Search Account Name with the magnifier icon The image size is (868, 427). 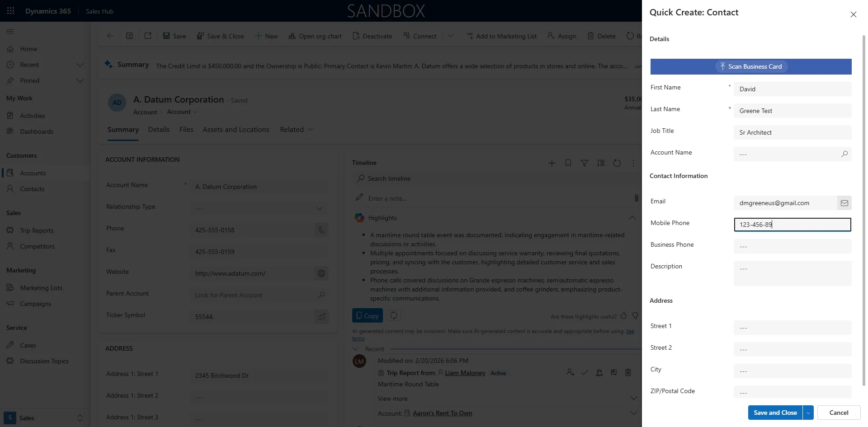tap(844, 154)
